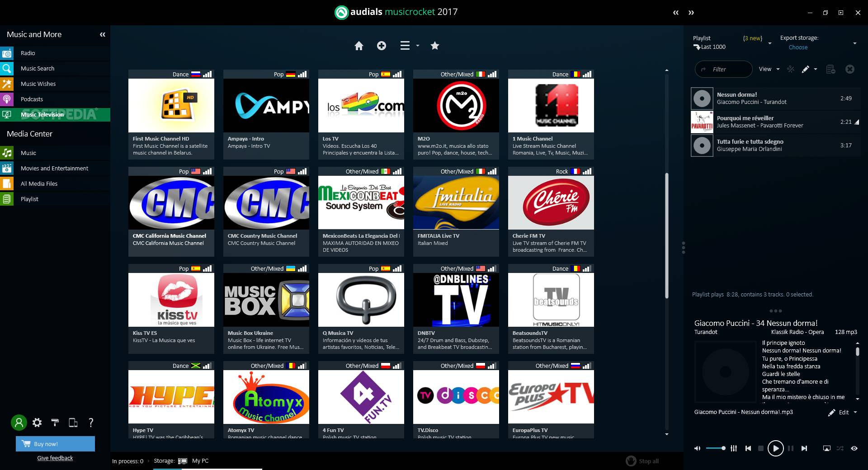Open the DNBTV channel thumbnail
The height and width of the screenshot is (470, 868).
tap(456, 300)
